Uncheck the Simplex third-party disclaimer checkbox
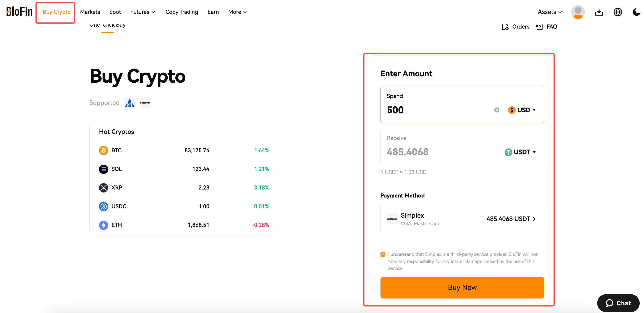 point(383,254)
